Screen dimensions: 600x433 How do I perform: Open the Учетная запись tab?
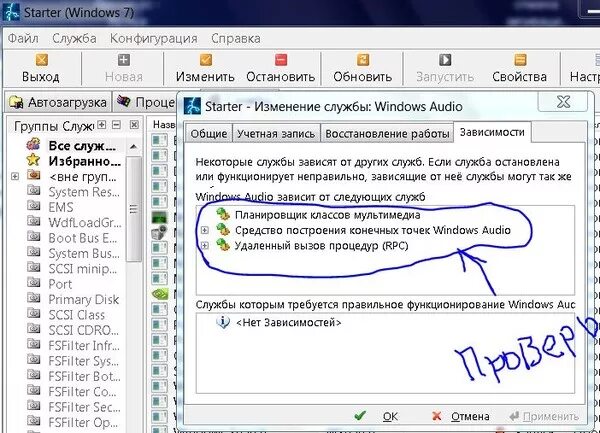276,133
